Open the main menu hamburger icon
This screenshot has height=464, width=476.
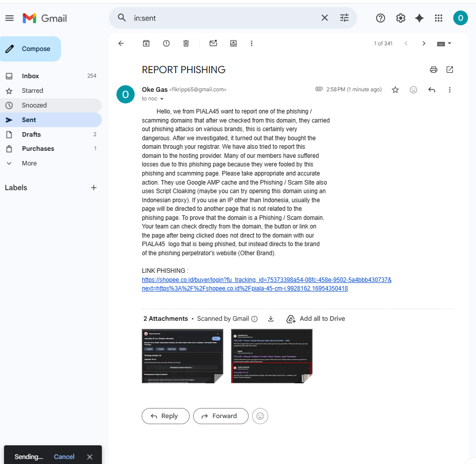point(10,18)
